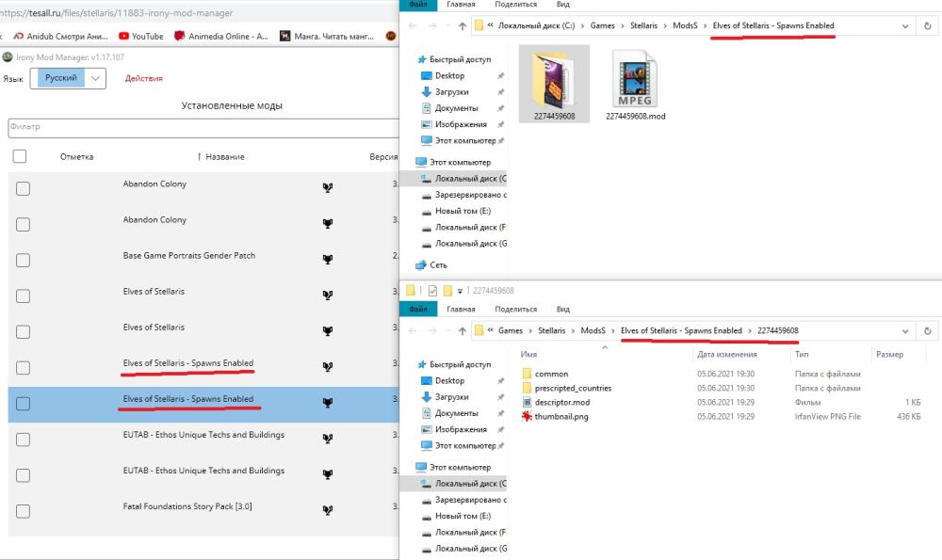Screen dimensions: 942x560
Task: Check Base Game Portraits Gender Patch mod
Action: (x=23, y=260)
